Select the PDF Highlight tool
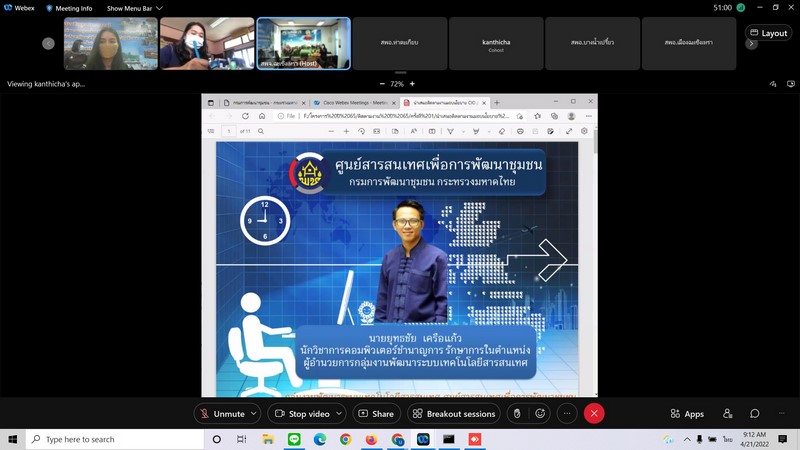 [x=476, y=132]
